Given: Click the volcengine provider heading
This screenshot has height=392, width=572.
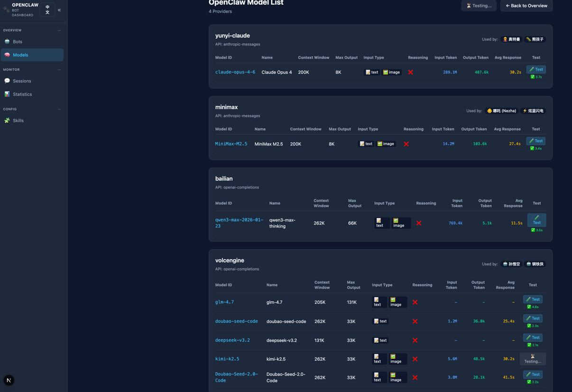Looking at the screenshot, I should (230, 260).
